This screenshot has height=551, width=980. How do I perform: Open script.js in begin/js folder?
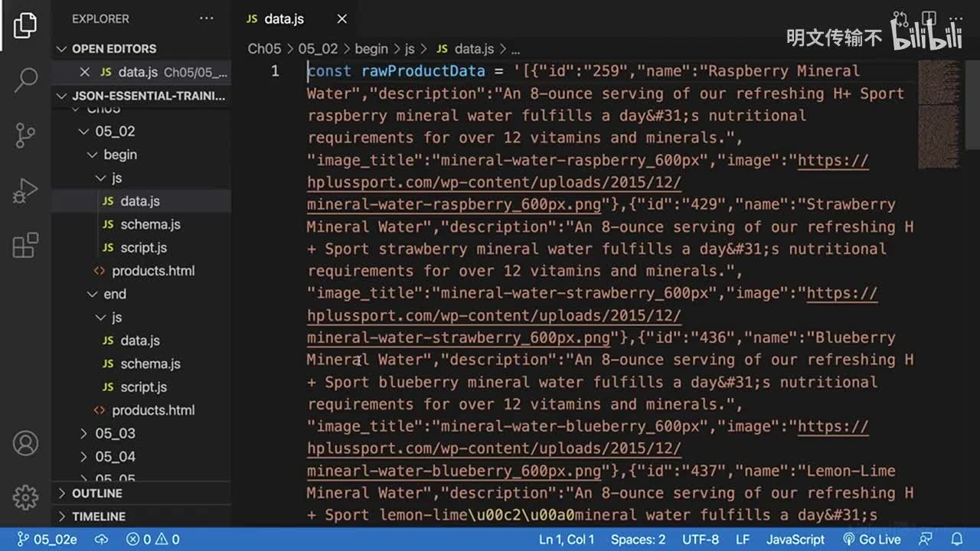click(142, 248)
